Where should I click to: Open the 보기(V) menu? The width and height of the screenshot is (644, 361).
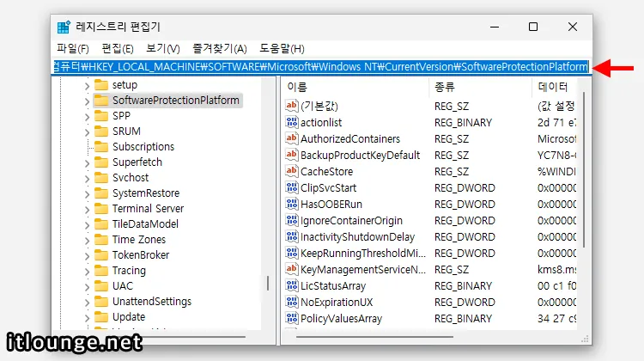(163, 48)
